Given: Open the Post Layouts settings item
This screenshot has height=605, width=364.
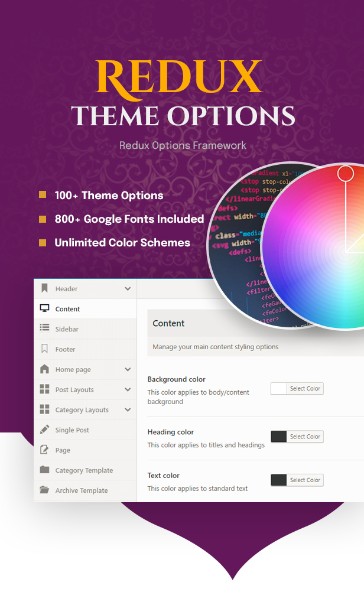Looking at the screenshot, I should click(85, 389).
